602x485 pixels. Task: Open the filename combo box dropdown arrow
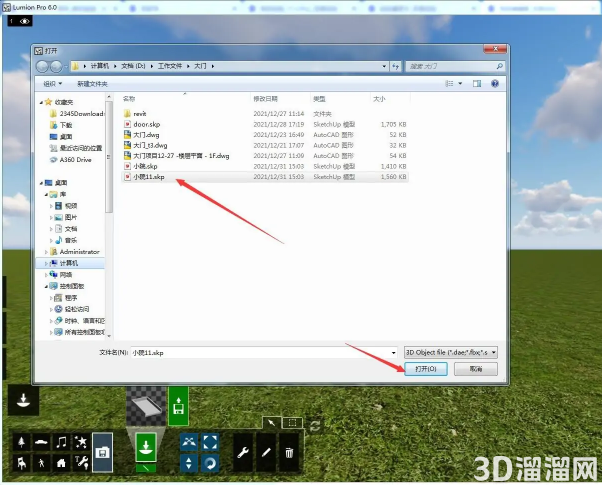point(394,353)
